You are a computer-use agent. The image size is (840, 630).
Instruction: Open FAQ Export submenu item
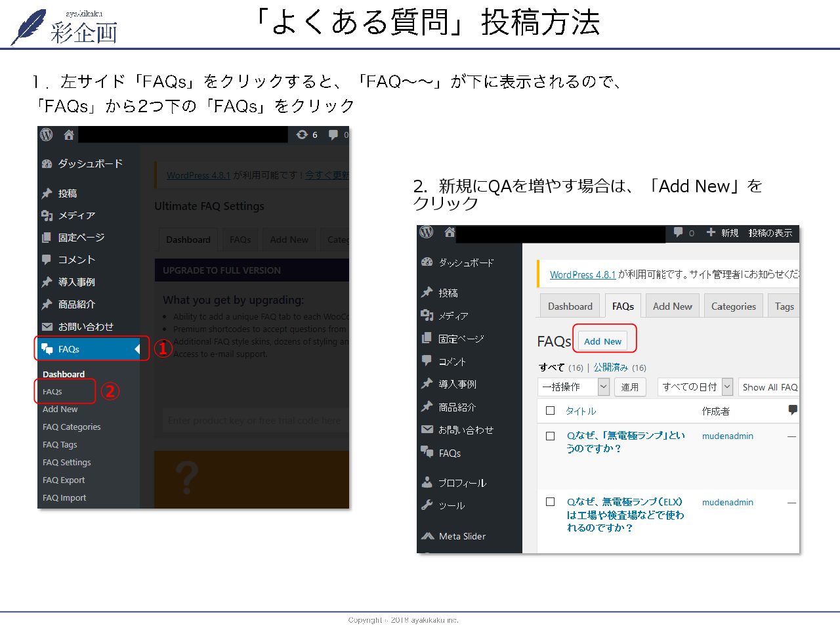point(64,480)
